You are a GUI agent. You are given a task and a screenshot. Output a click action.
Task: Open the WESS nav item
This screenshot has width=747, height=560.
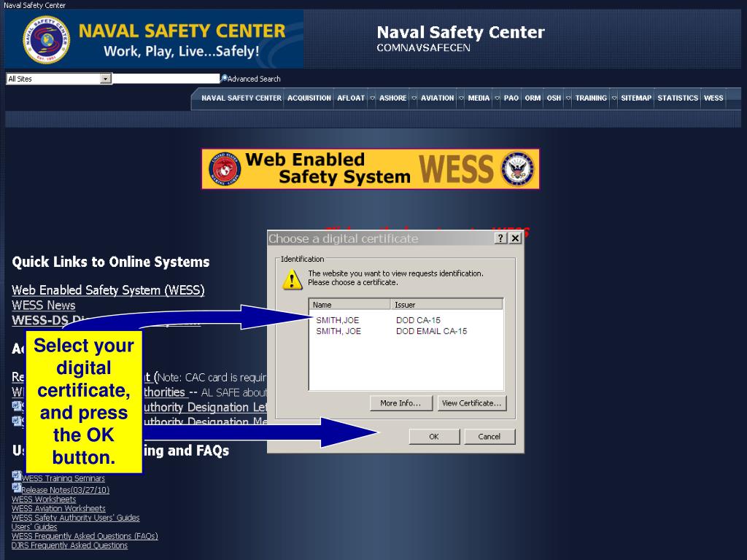(713, 98)
